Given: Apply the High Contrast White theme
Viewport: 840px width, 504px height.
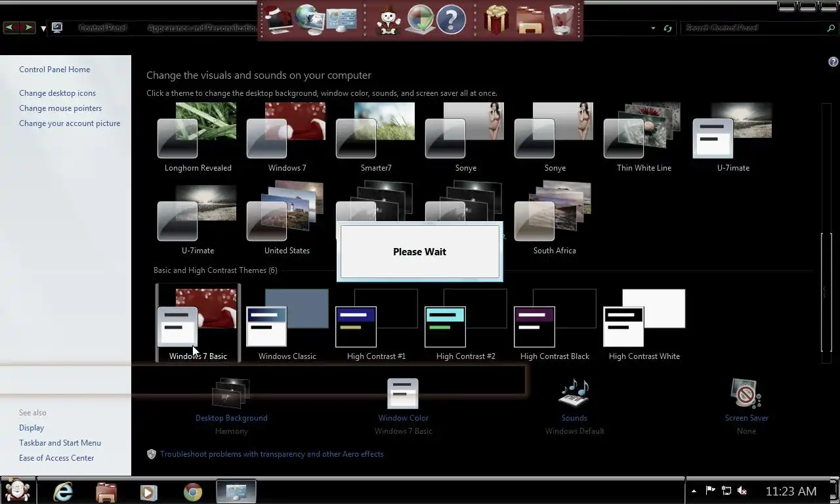Looking at the screenshot, I should 644,324.
